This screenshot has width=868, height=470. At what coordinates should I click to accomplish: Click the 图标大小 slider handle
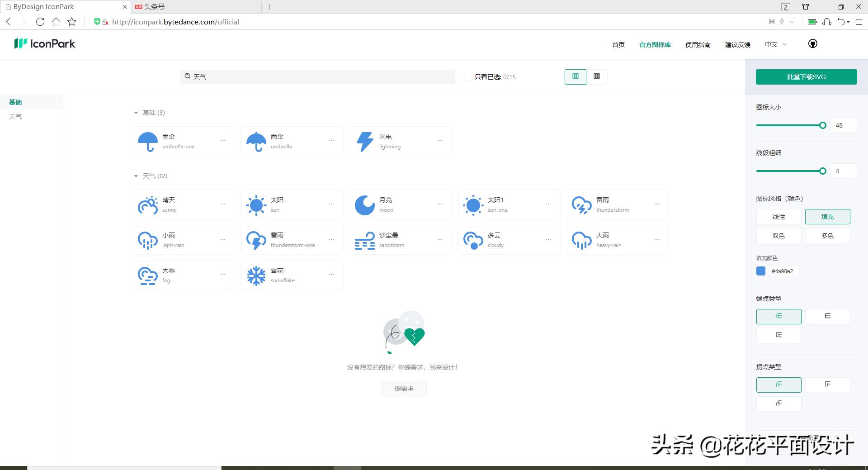point(823,125)
